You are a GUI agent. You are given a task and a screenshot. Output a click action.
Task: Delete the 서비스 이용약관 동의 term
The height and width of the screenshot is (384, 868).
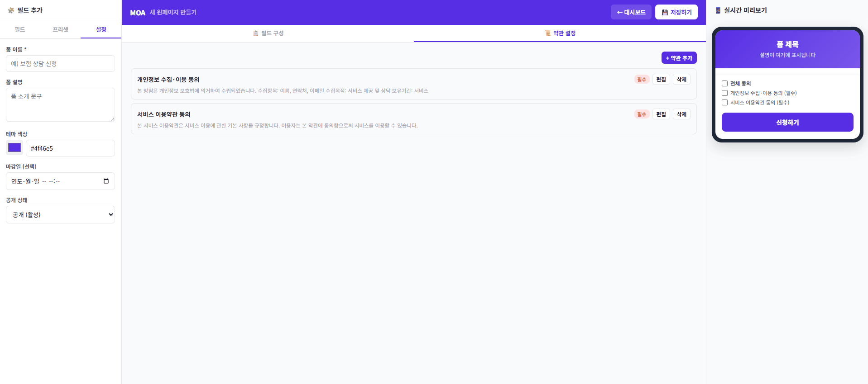pos(681,114)
